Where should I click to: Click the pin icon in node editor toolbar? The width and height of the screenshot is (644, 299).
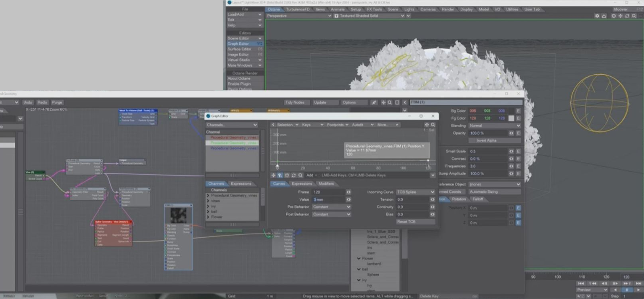pyautogui.click(x=374, y=103)
